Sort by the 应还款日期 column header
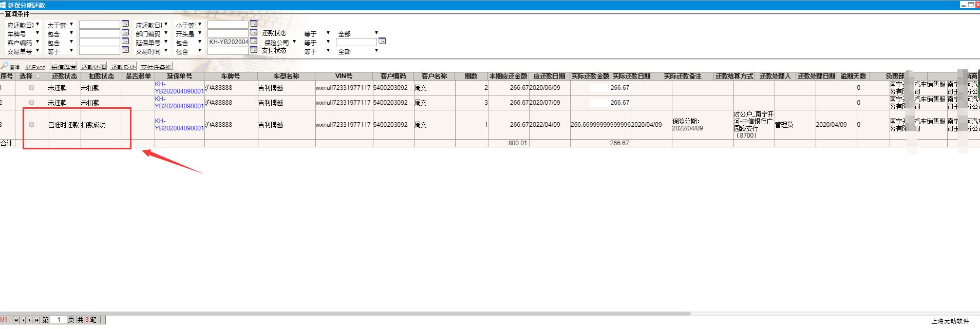The height and width of the screenshot is (329, 980). (x=549, y=76)
